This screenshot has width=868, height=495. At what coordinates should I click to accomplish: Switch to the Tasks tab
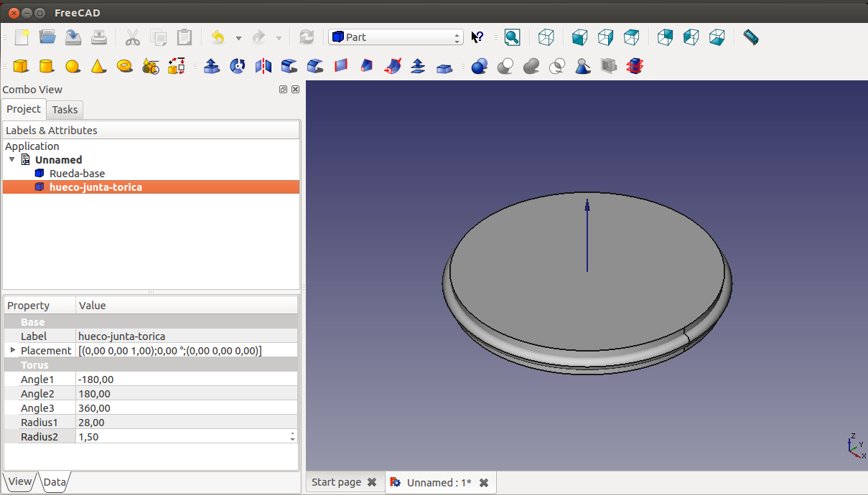(65, 110)
